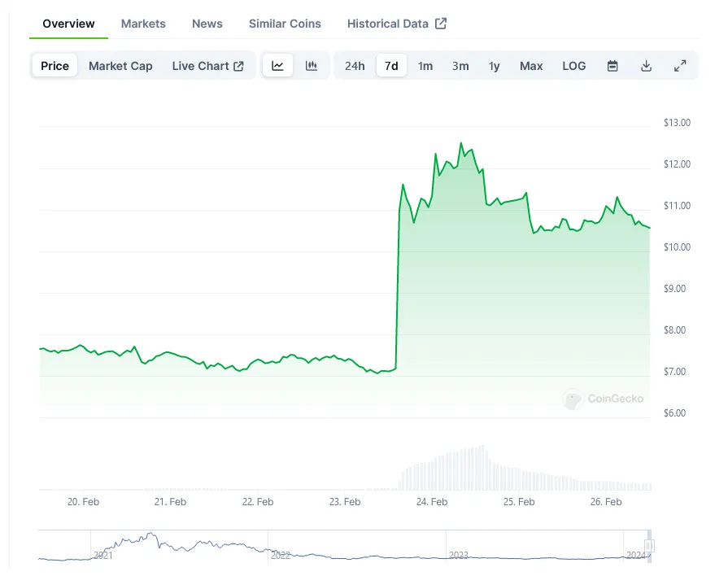Show the Max time range
Viewport: 728px width, 576px height.
530,66
